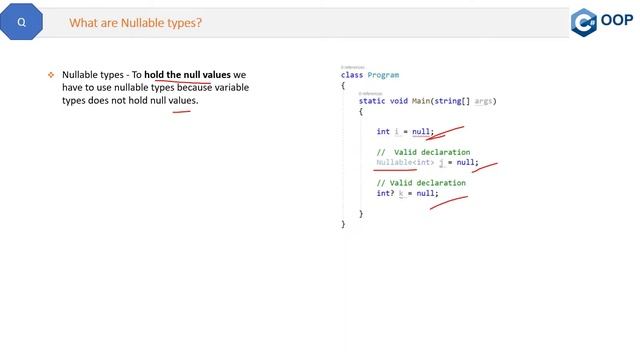Click the C# OOP logo
The image size is (640, 360).
pyautogui.click(x=602, y=22)
